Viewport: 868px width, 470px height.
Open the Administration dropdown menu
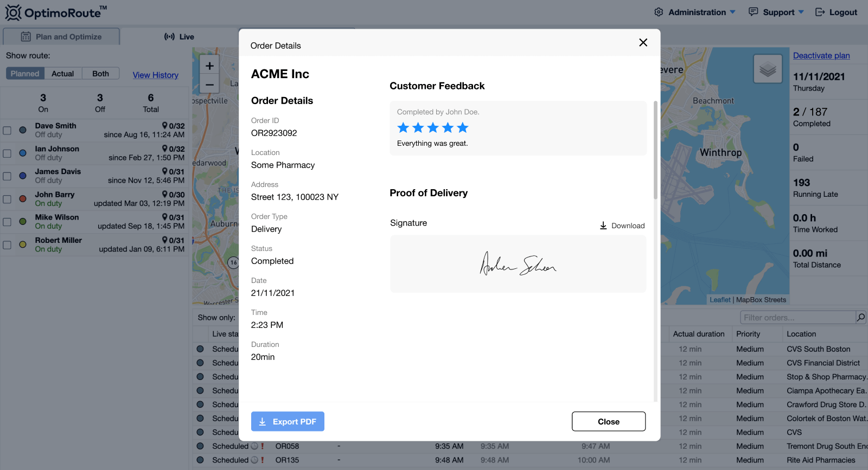point(697,12)
